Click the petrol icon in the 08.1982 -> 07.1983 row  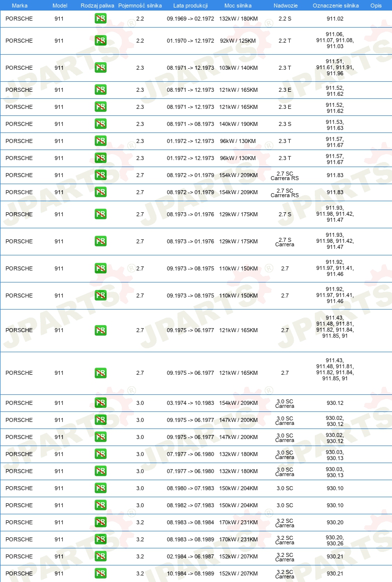click(x=100, y=505)
